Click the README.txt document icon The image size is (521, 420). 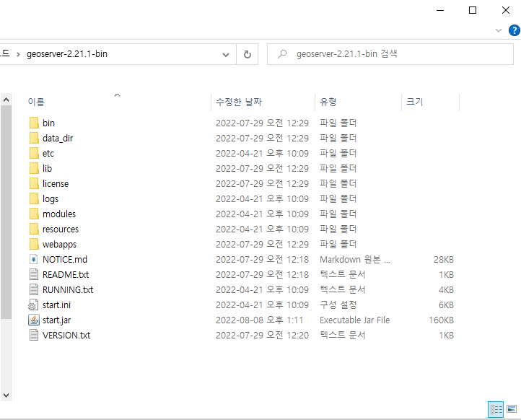[x=34, y=274]
